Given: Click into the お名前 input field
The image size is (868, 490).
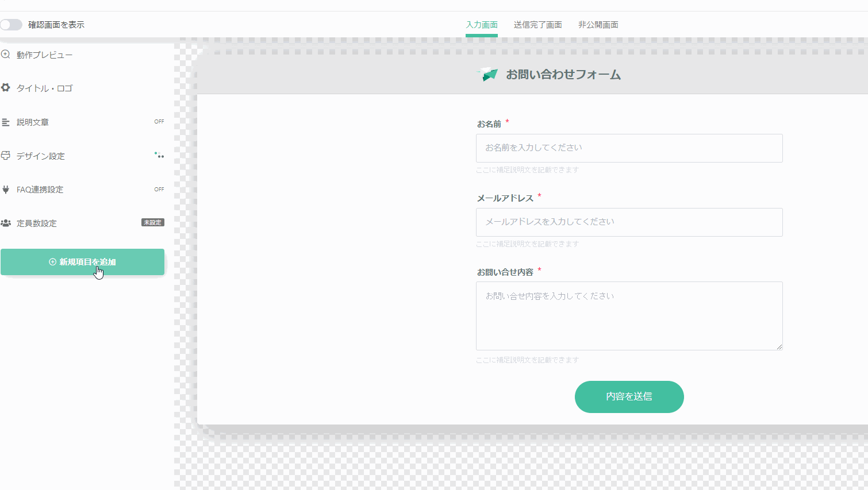Looking at the screenshot, I should (629, 148).
